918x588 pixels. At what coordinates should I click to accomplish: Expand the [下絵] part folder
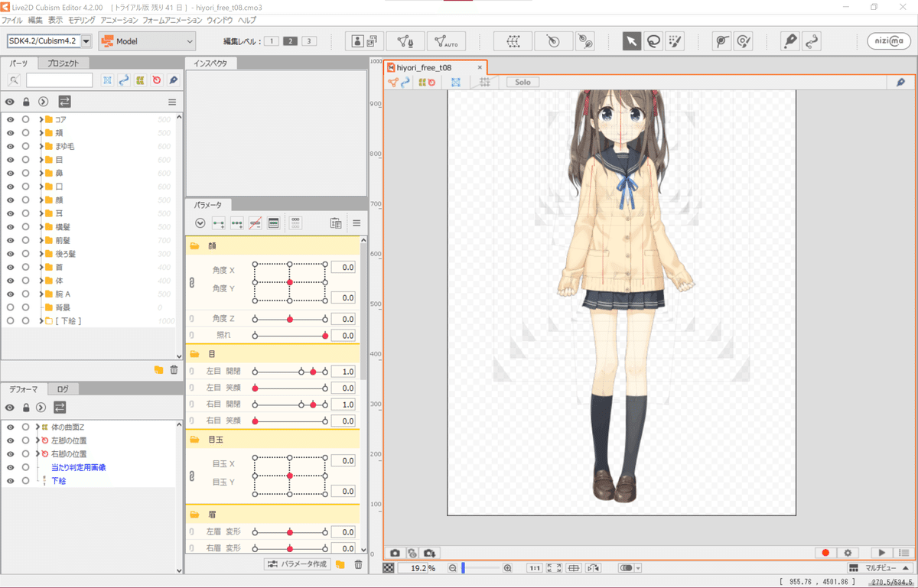[x=41, y=321]
